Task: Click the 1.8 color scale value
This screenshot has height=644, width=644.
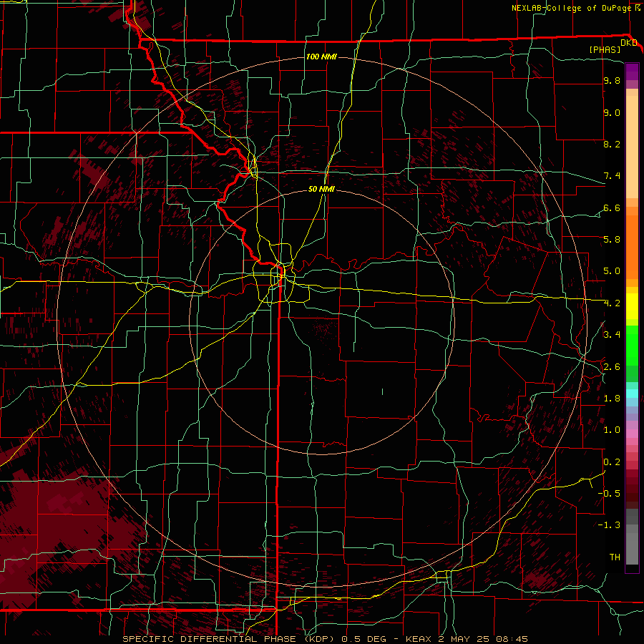Action: (x=612, y=399)
